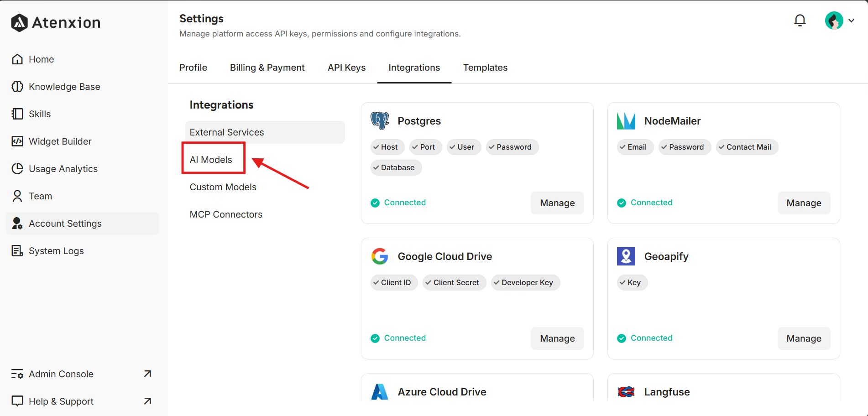This screenshot has width=868, height=416.
Task: Open notifications bell icon
Action: [800, 21]
